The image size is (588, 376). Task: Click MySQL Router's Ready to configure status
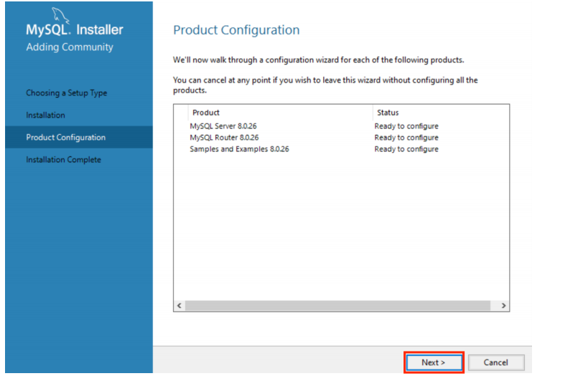tap(406, 138)
